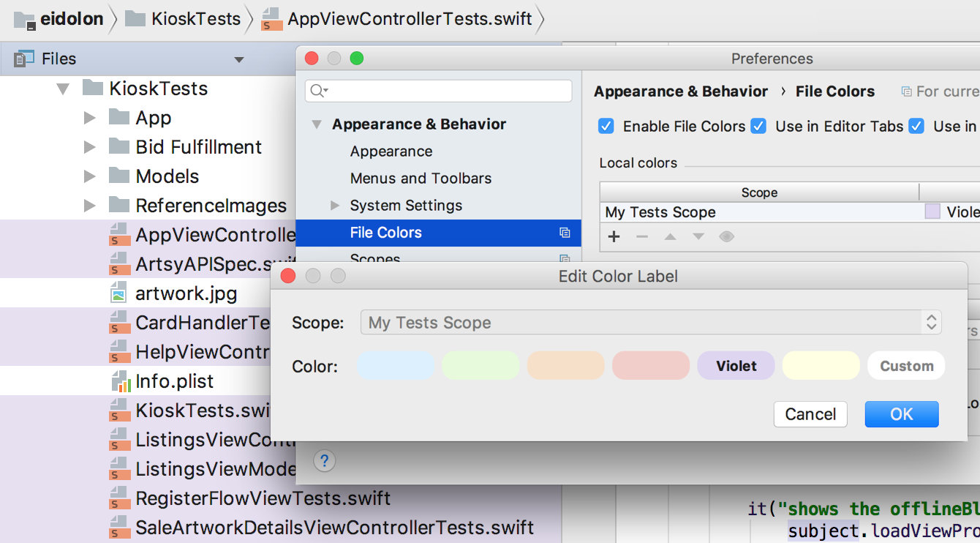The width and height of the screenshot is (980, 543).
Task: Click the move up arrow icon
Action: [670, 236]
